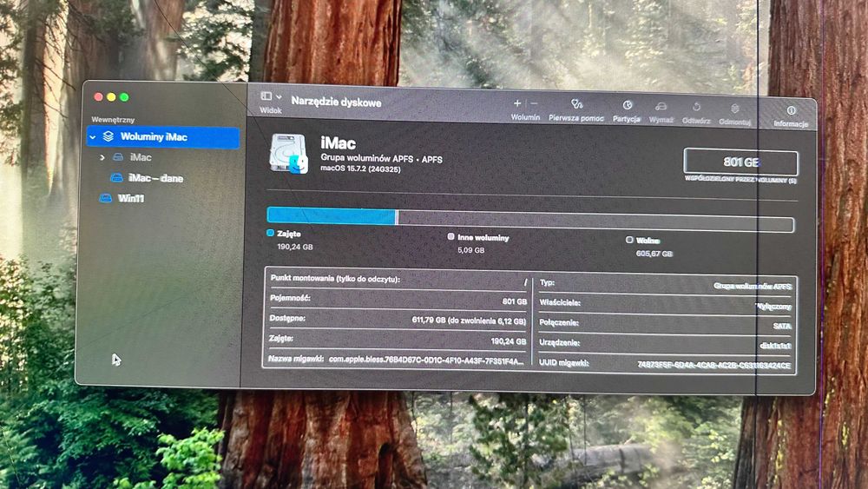Screen dimensions: 868x489
Task: Click the Odtwórz restore icon
Action: [696, 107]
